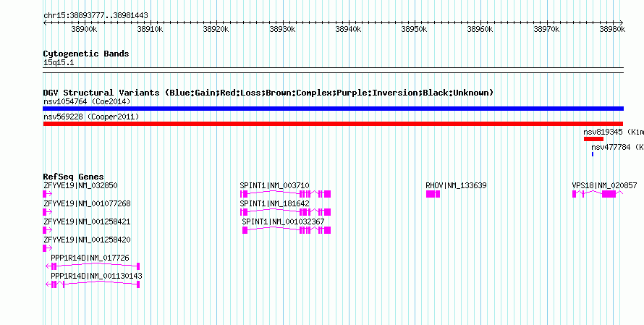Viewport: 644px width, 325px height.
Task: Open ZFYVE19|NM_001077268 gene label
Action: (x=87, y=203)
